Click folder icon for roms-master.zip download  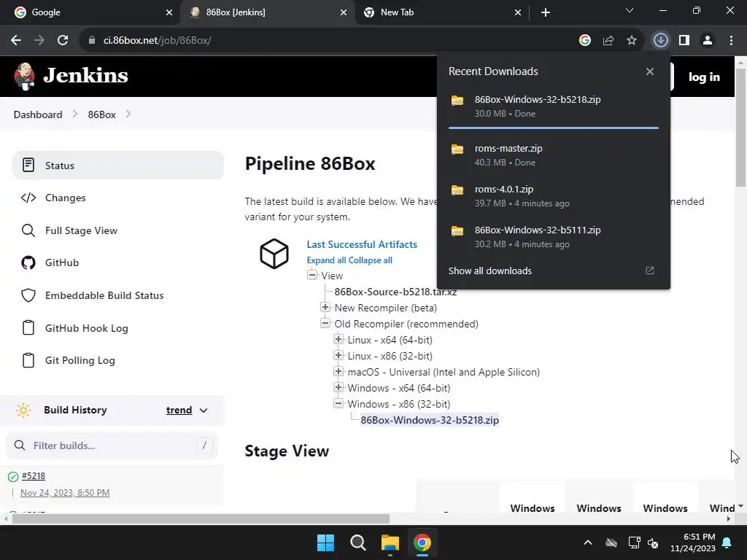point(457,149)
